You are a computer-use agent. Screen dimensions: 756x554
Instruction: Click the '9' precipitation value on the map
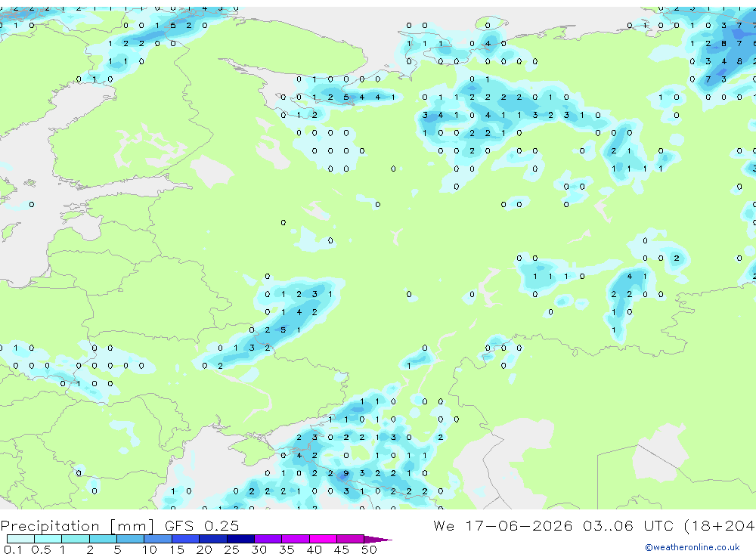[x=345, y=473]
